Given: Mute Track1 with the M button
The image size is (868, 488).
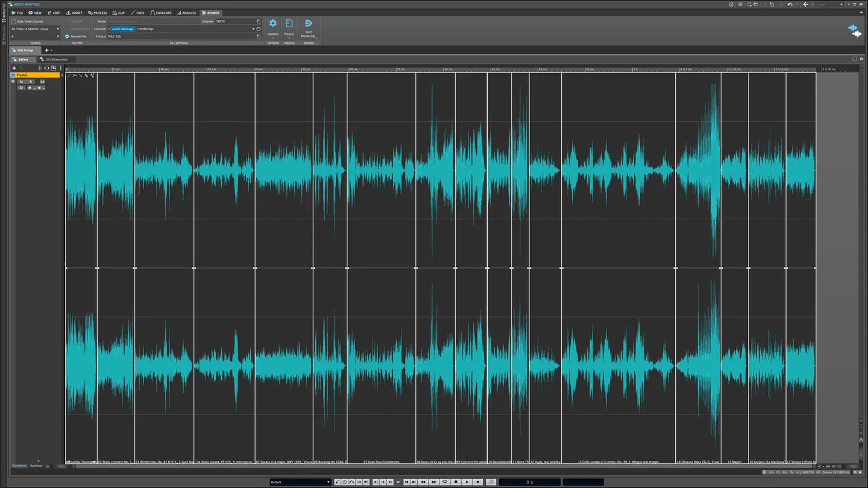Looking at the screenshot, I should pyautogui.click(x=21, y=81).
